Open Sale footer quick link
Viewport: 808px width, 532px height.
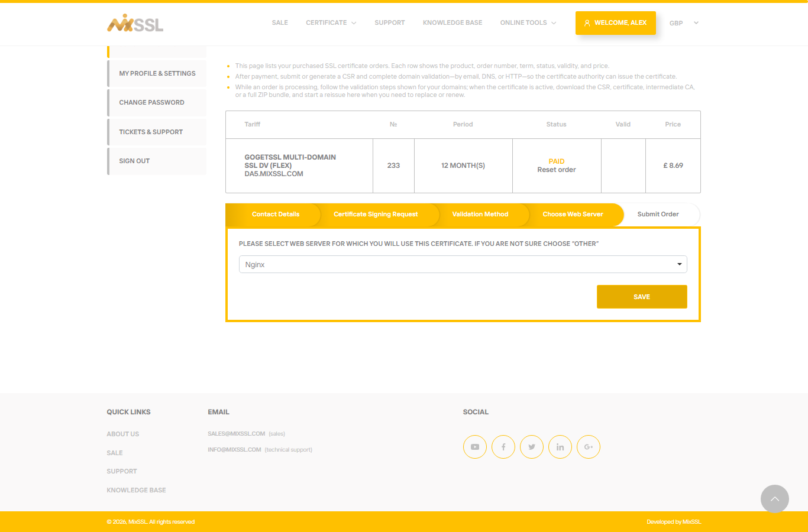tap(115, 453)
